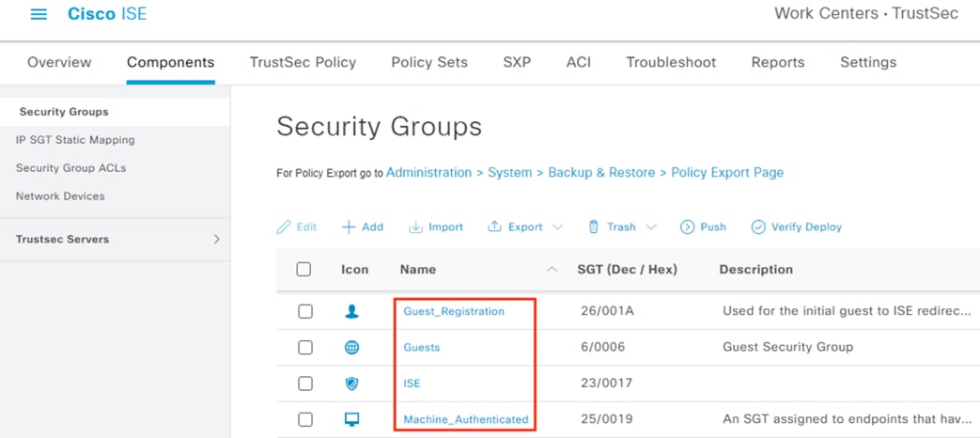Select Security Groups in the sidebar
This screenshot has width=980, height=438.
tap(115, 112)
